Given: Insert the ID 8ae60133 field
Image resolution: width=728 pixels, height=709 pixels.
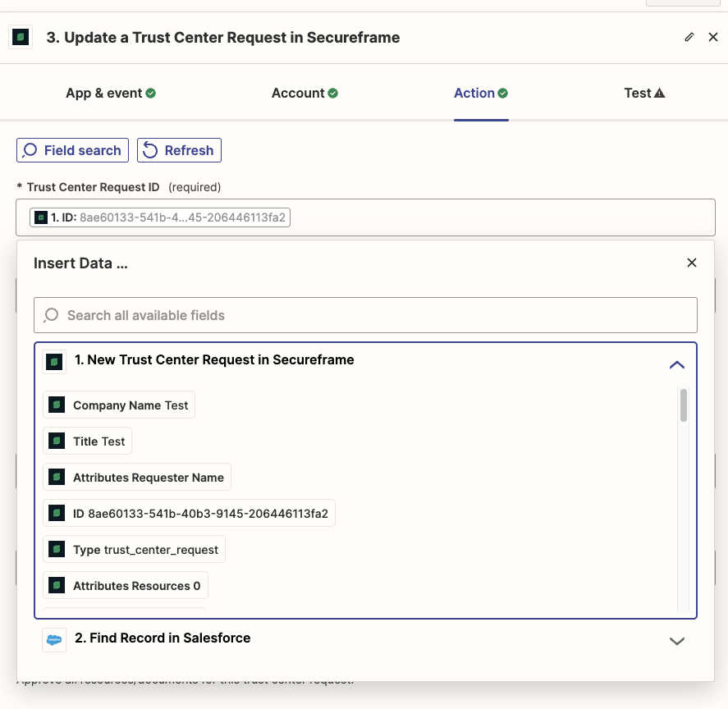Looking at the screenshot, I should coord(189,514).
